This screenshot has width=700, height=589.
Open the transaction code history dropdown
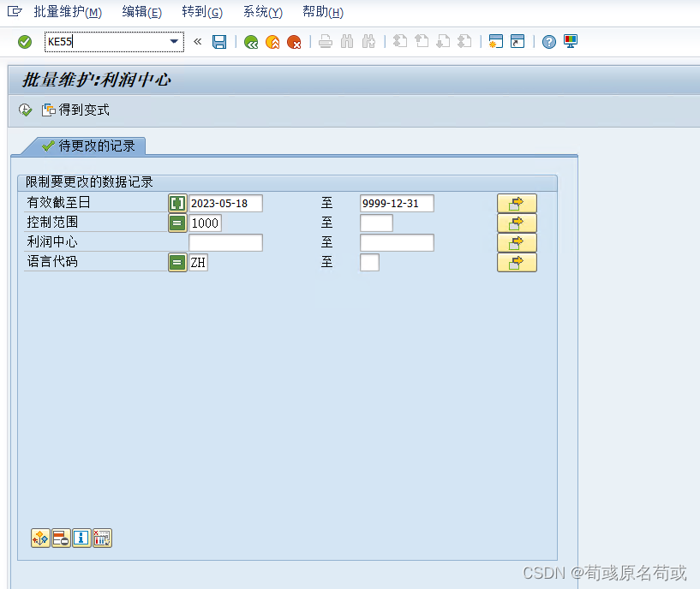coord(174,41)
